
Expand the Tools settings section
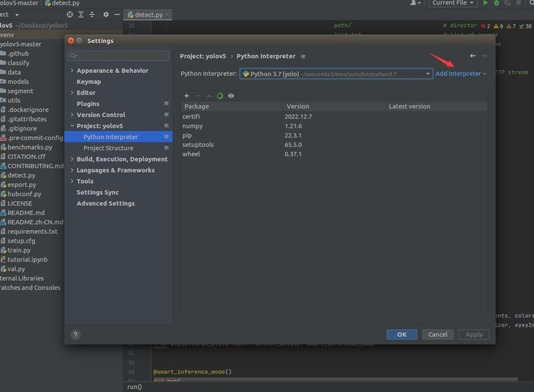click(72, 181)
